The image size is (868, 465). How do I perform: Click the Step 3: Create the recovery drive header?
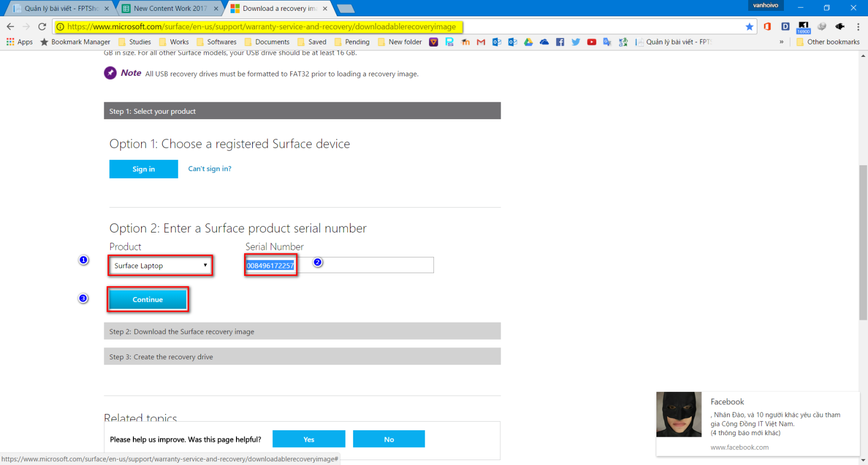pyautogui.click(x=302, y=357)
